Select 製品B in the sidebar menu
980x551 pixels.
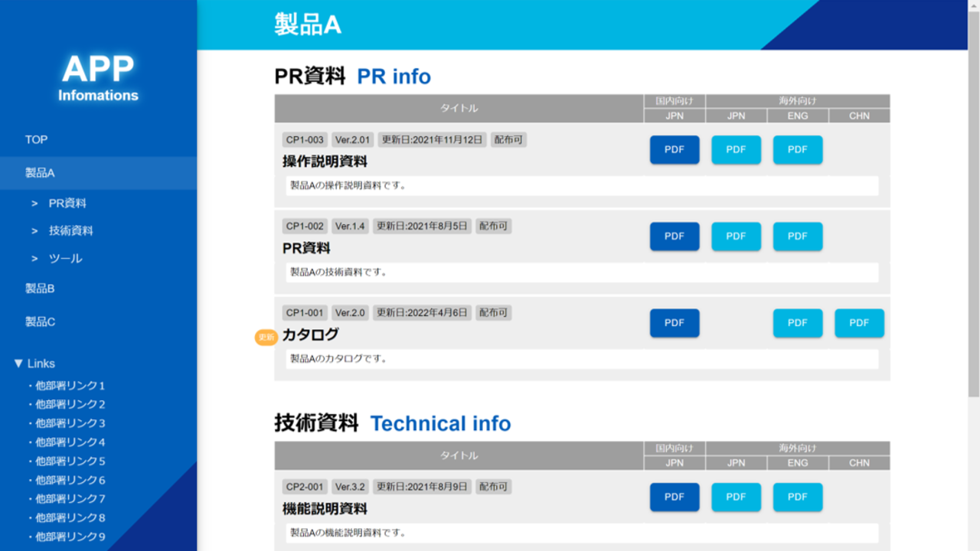point(40,289)
